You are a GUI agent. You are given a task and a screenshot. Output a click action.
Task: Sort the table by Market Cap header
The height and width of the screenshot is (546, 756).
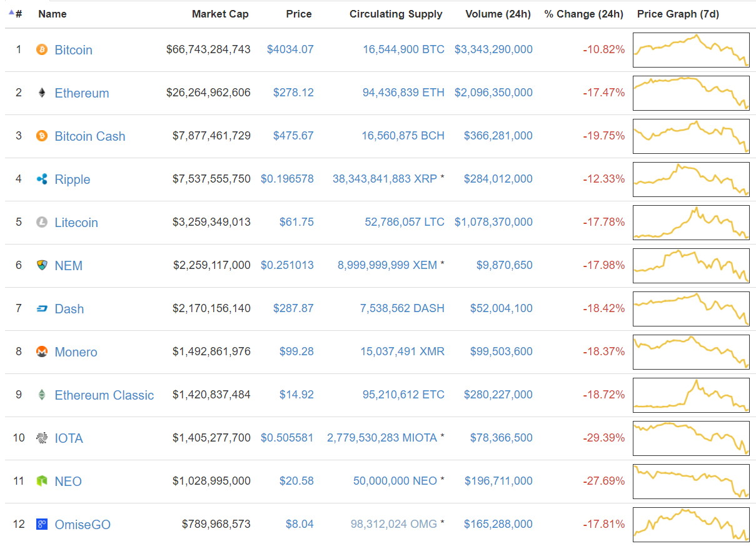pos(220,14)
